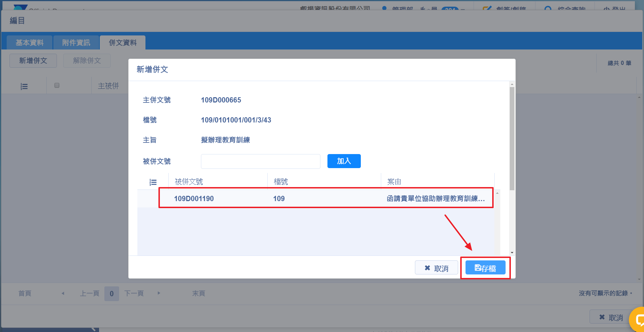644x332 pixels.
Task: Click the previous page arrow icon
Action: tap(63, 293)
